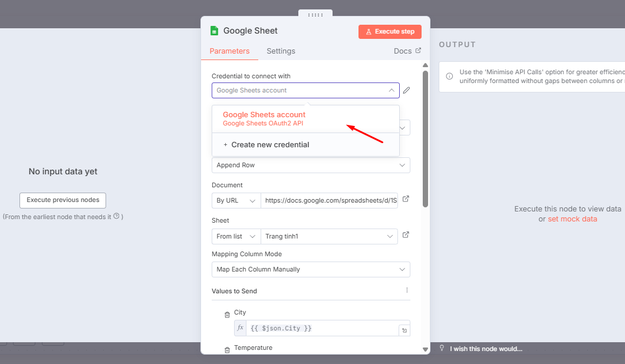Click the Execute step button
The image size is (625, 364).
tap(390, 31)
